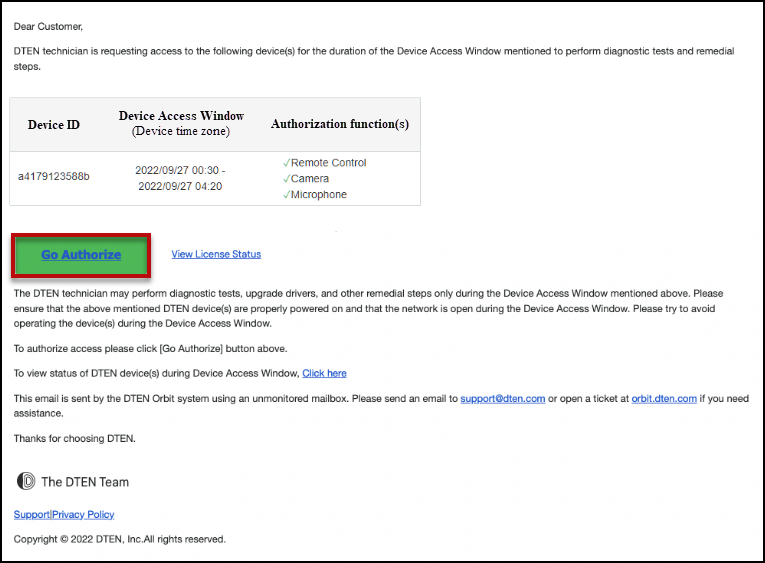
Task: Click the Device Access Window column header
Action: (181, 123)
